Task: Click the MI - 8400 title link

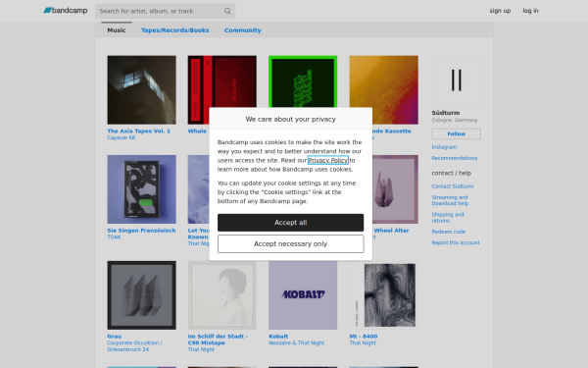Action: pos(364,337)
